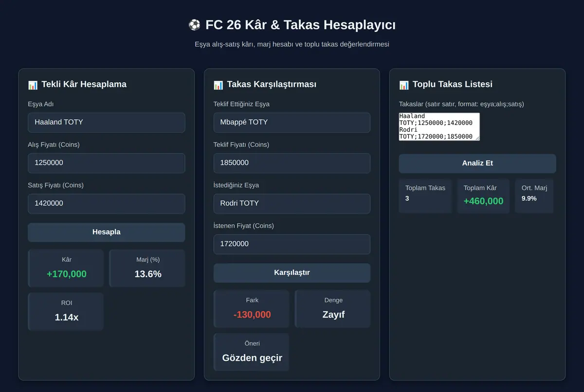Image resolution: width=584 pixels, height=392 pixels.
Task: Select the Denge result Zayıf
Action: click(x=333, y=315)
